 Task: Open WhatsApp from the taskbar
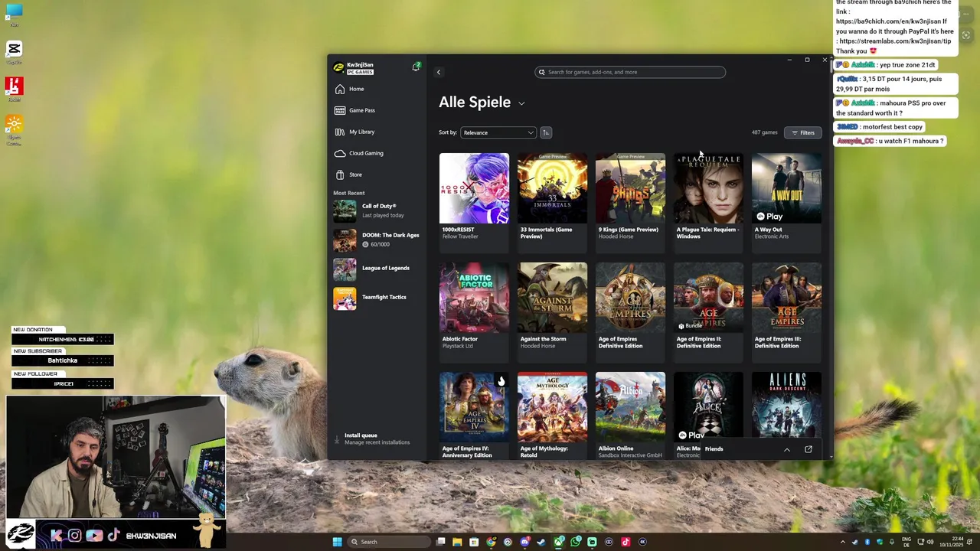(576, 542)
